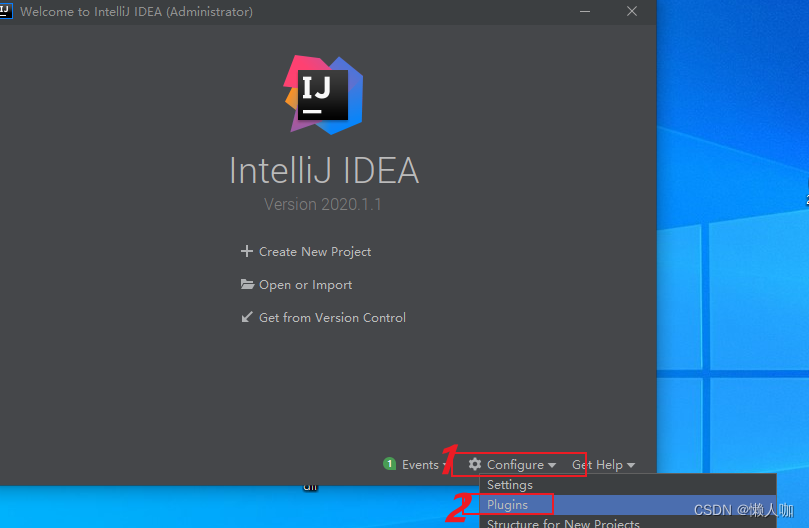Viewport: 809px width, 528px height.
Task: Click the IntelliJ IDEA logo image
Action: [x=323, y=94]
